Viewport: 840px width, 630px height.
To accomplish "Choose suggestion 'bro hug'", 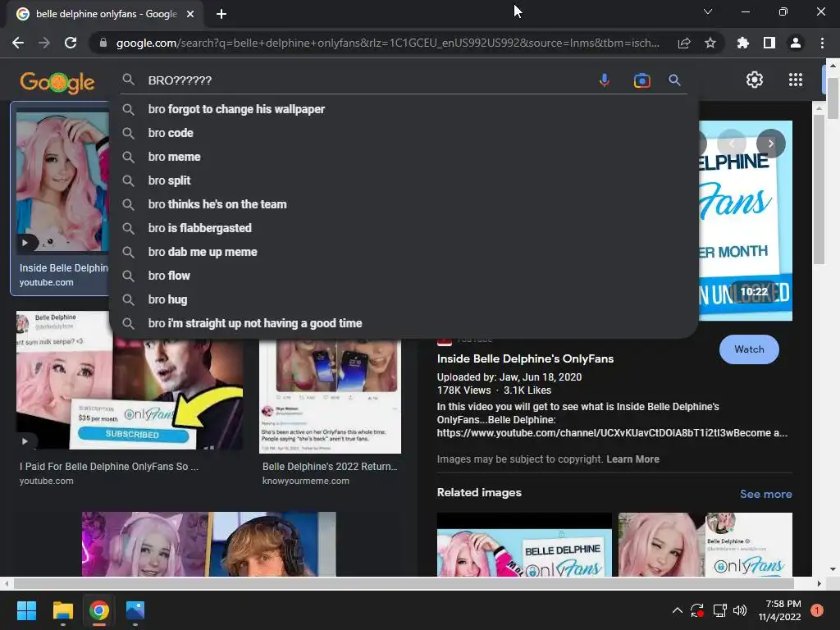I will coord(404,299).
